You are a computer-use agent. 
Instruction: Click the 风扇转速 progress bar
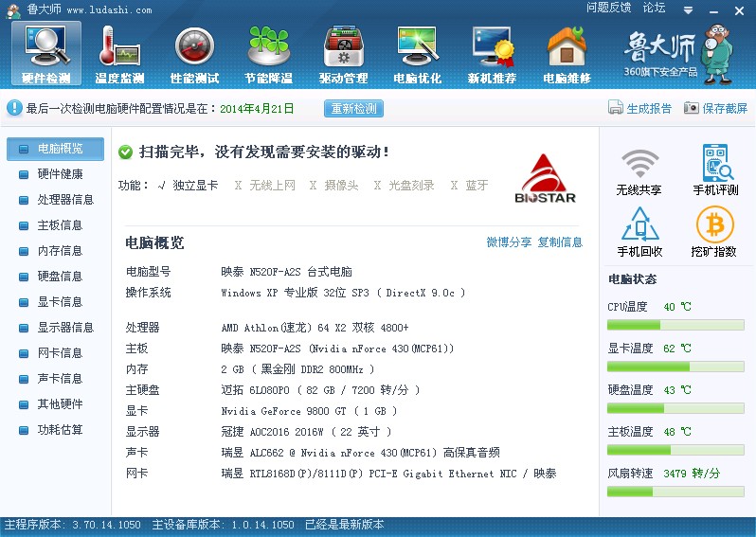tap(675, 492)
